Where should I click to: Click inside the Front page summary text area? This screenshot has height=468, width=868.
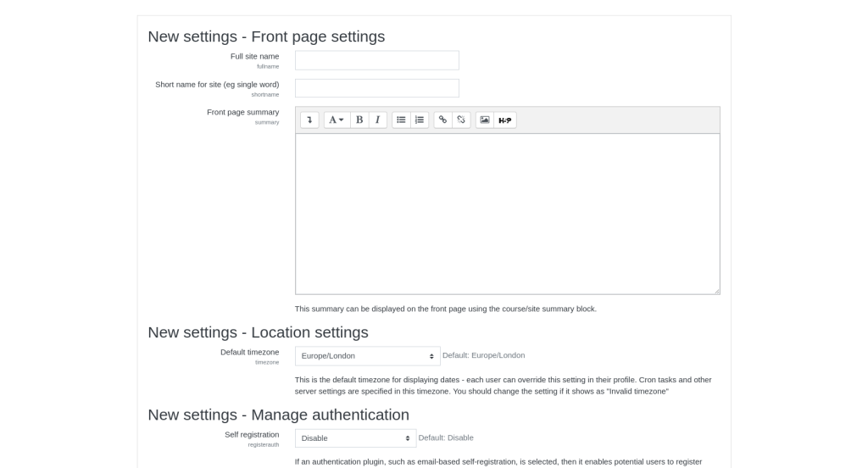coord(507,214)
